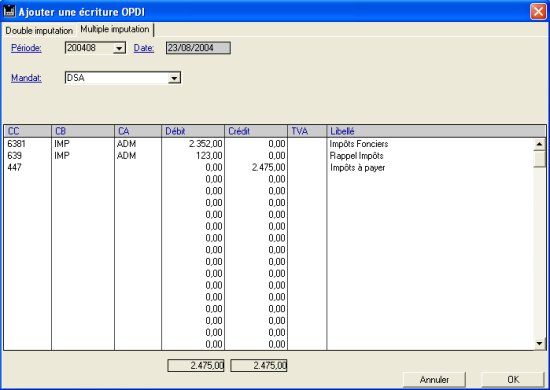Viewport: 550px width, 390px height.
Task: Click the CC column header
Action: tap(27, 131)
